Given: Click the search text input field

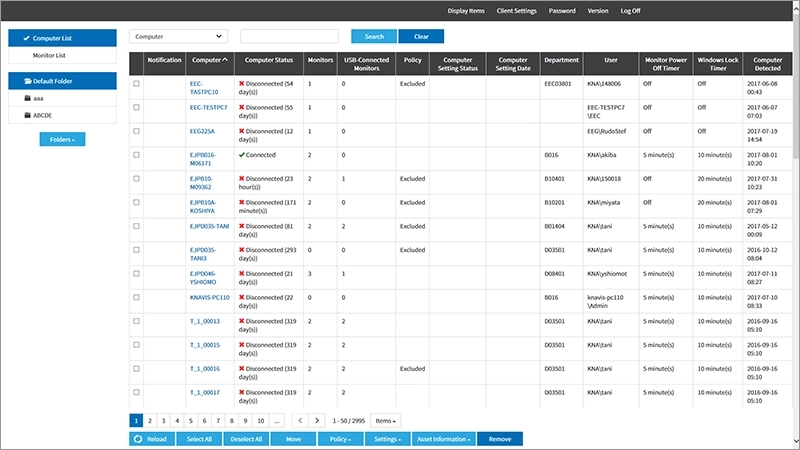Looking at the screenshot, I should click(x=289, y=36).
